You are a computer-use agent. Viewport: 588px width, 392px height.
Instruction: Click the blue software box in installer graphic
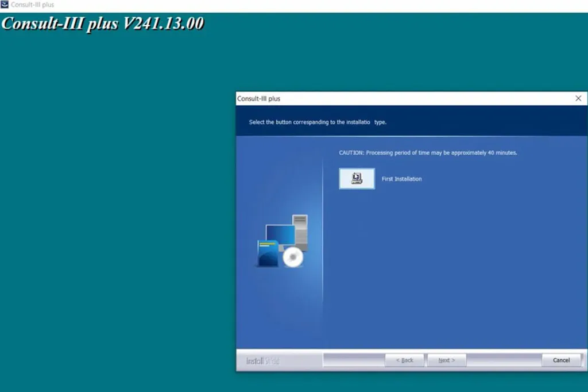pyautogui.click(x=266, y=253)
